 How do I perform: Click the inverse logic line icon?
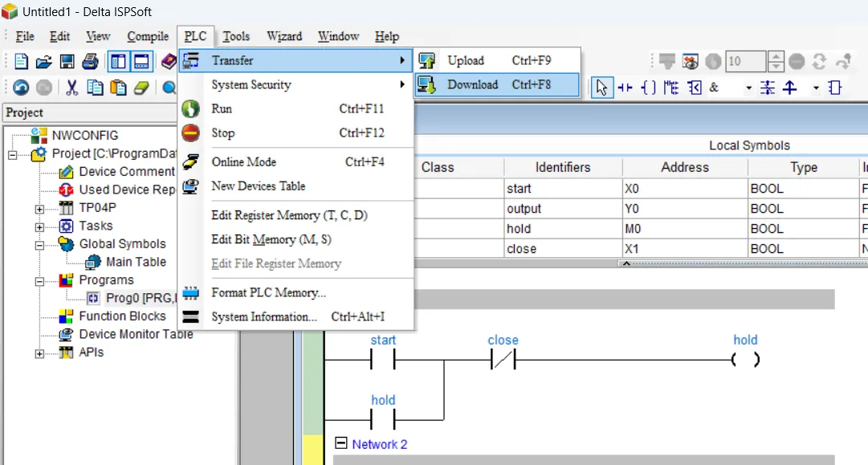pyautogui.click(x=768, y=88)
